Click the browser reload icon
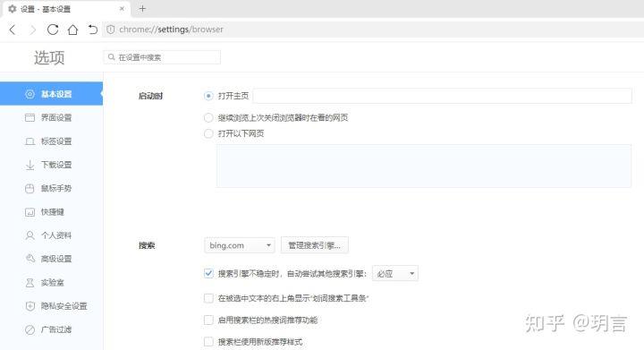644x350 pixels. pos(53,30)
